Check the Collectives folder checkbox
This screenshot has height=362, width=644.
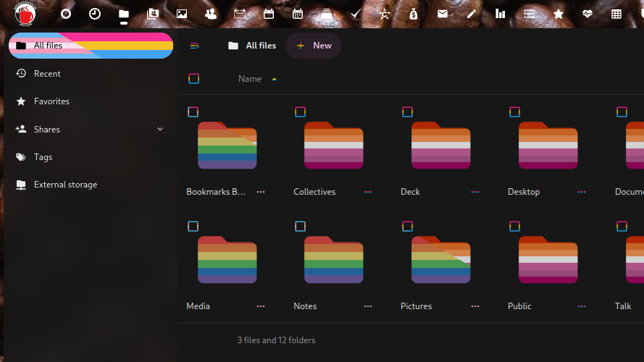pyautogui.click(x=300, y=111)
